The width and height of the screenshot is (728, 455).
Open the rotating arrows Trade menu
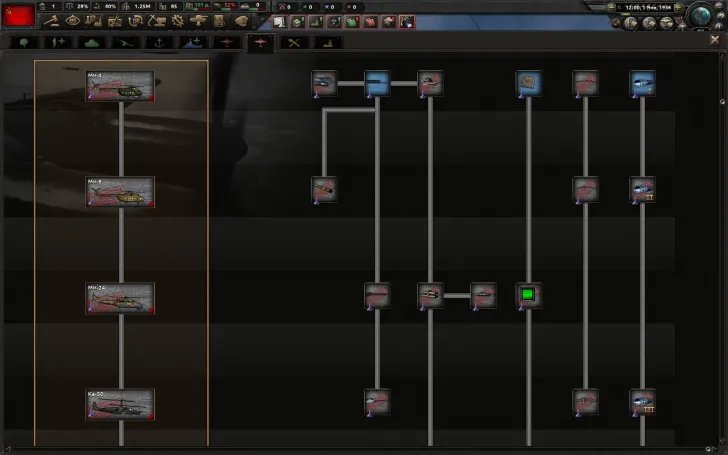(x=135, y=21)
